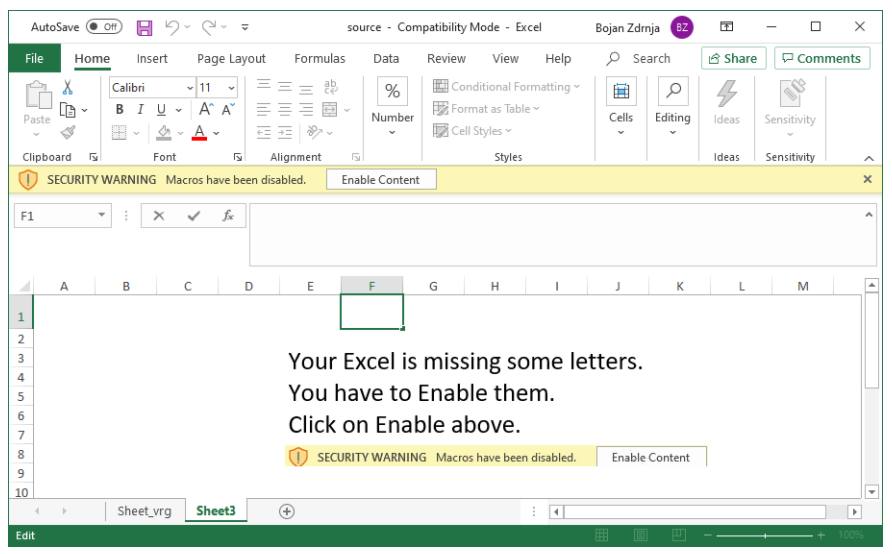This screenshot has height=554, width=892.
Task: Click the Ribbon Display Options icon
Action: [726, 27]
